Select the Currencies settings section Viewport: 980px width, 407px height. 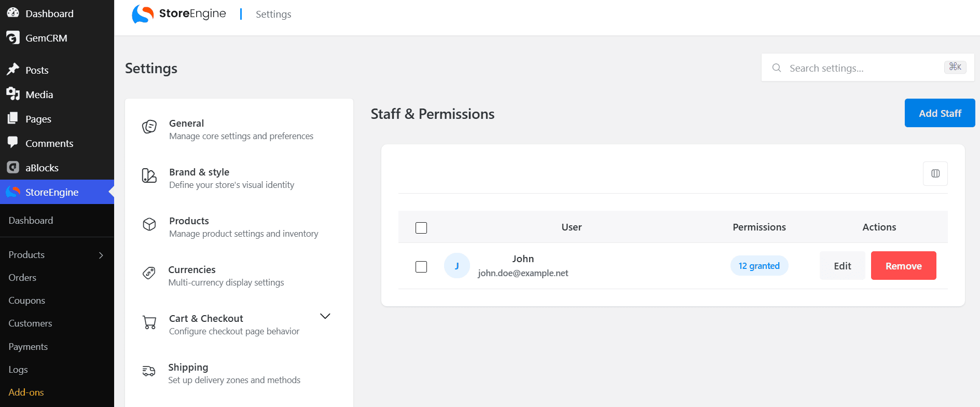pos(239,276)
